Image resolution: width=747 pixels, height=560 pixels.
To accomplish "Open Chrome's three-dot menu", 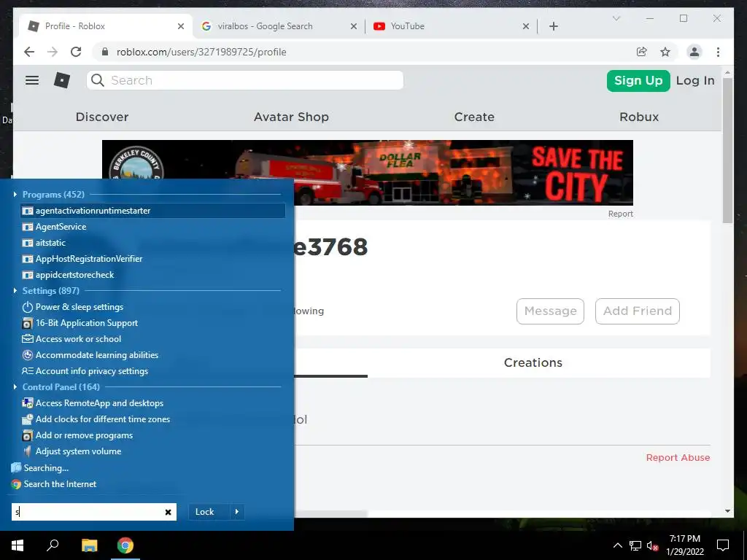I will tap(718, 52).
